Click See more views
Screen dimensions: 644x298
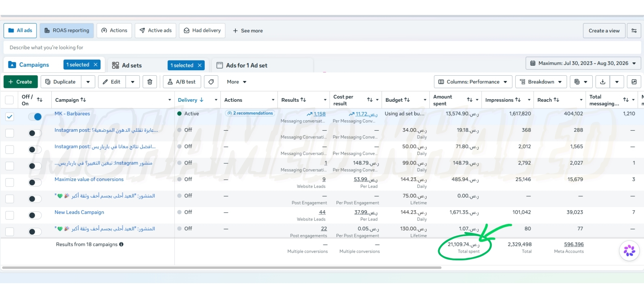(248, 31)
